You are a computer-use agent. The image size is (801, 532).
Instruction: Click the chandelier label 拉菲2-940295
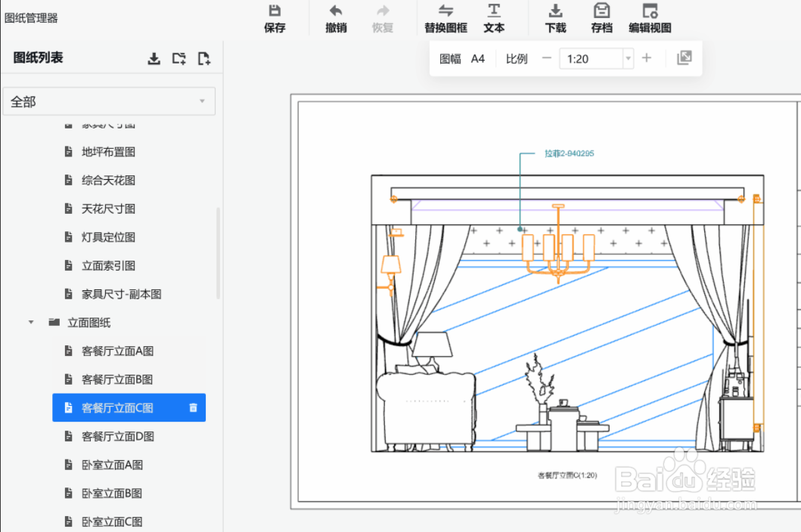(x=569, y=153)
